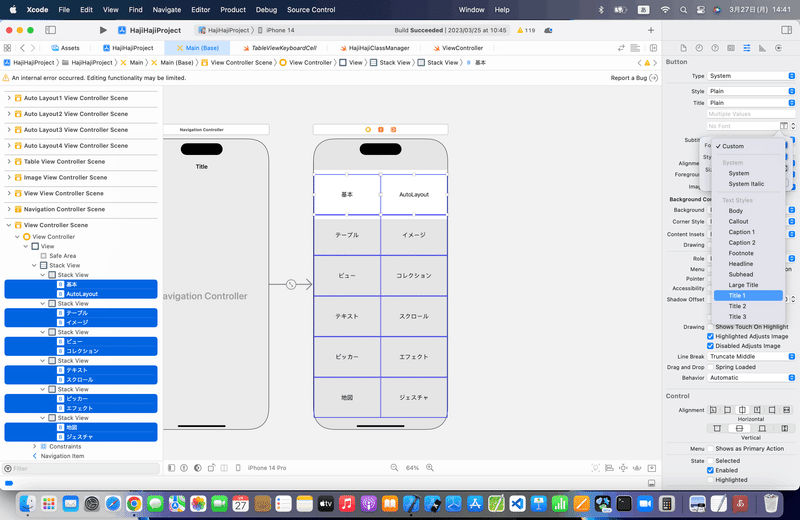The height and width of the screenshot is (520, 800).
Task: Open Align constraints menu on canvas bar
Action: (x=609, y=467)
